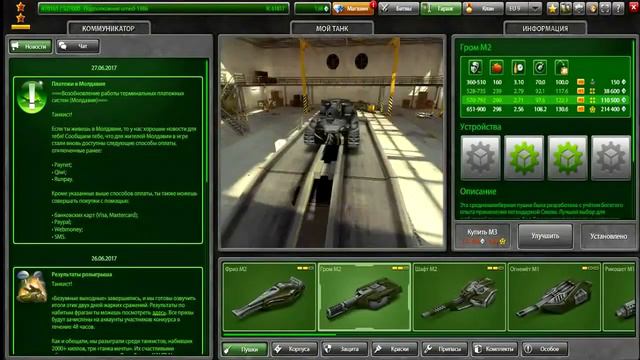The width and height of the screenshot is (640, 360).
Task: Show the Корпуса hulls category
Action: click(x=295, y=349)
